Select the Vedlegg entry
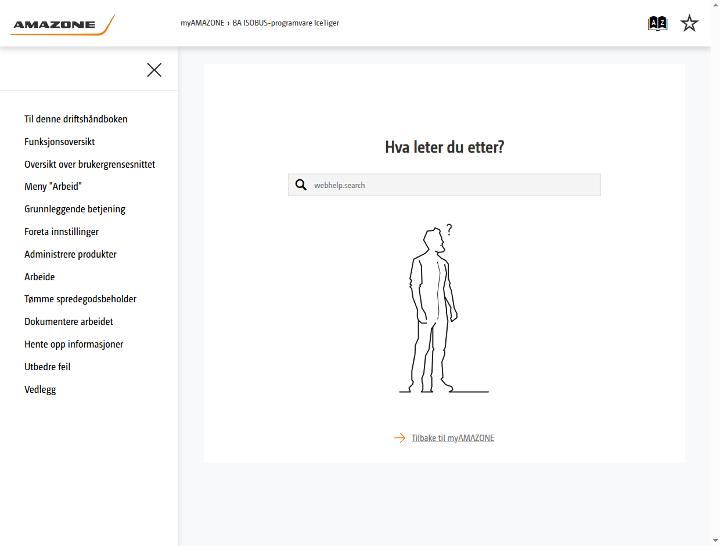 (x=40, y=389)
